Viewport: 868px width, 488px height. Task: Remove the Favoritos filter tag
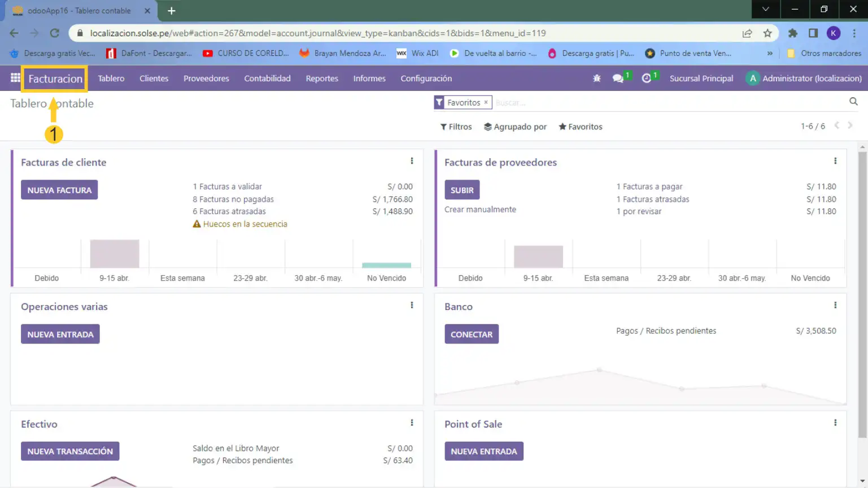pos(486,102)
